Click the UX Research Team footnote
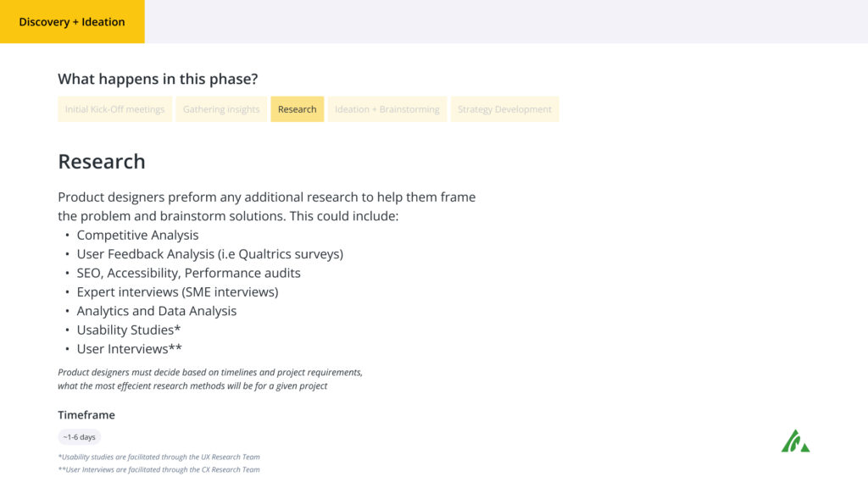Viewport: 868px width, 488px height. tap(159, 457)
